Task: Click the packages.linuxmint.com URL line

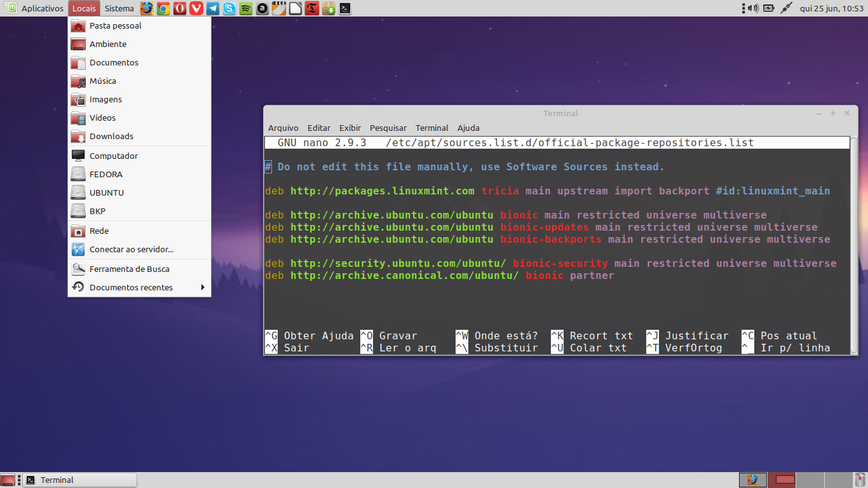Action: 383,191
